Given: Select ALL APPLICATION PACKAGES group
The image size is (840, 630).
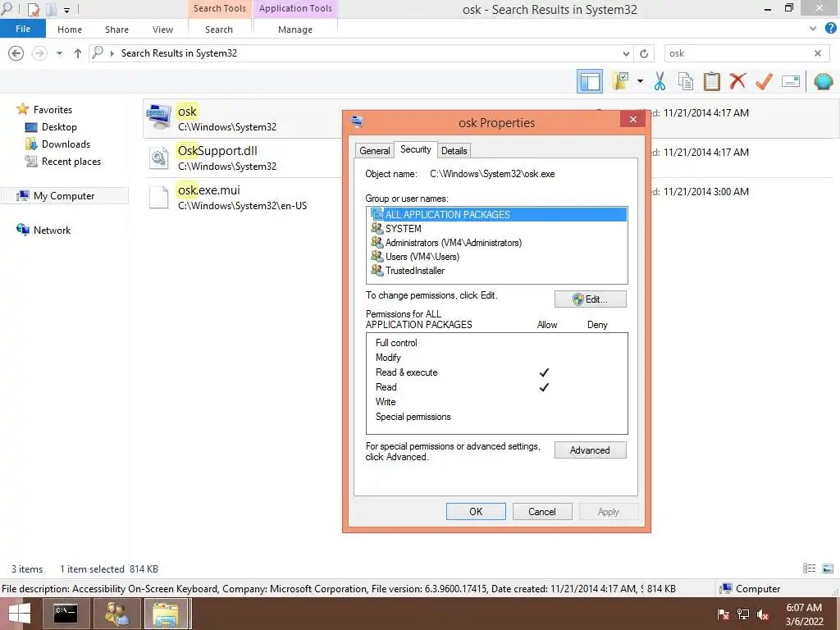Looking at the screenshot, I should [x=497, y=214].
